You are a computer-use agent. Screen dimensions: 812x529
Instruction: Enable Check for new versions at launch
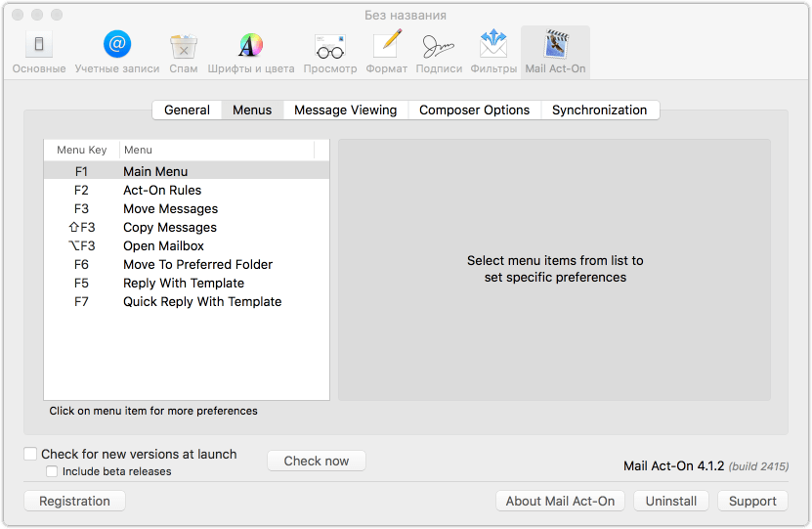click(x=30, y=454)
